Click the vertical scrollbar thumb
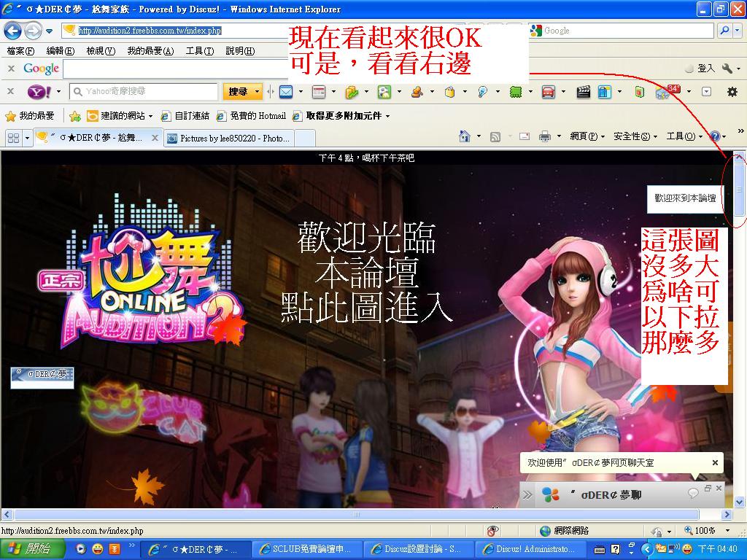Viewport: 747px width, 560px height. [x=740, y=190]
